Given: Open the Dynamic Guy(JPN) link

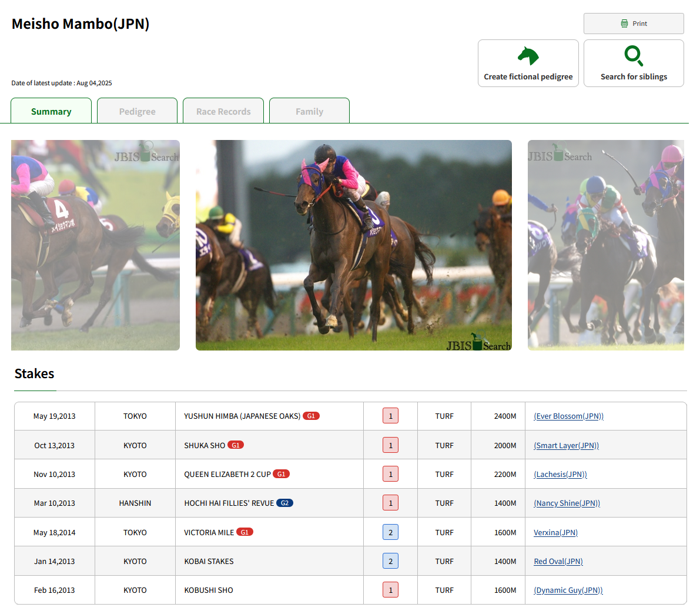Looking at the screenshot, I should point(568,590).
